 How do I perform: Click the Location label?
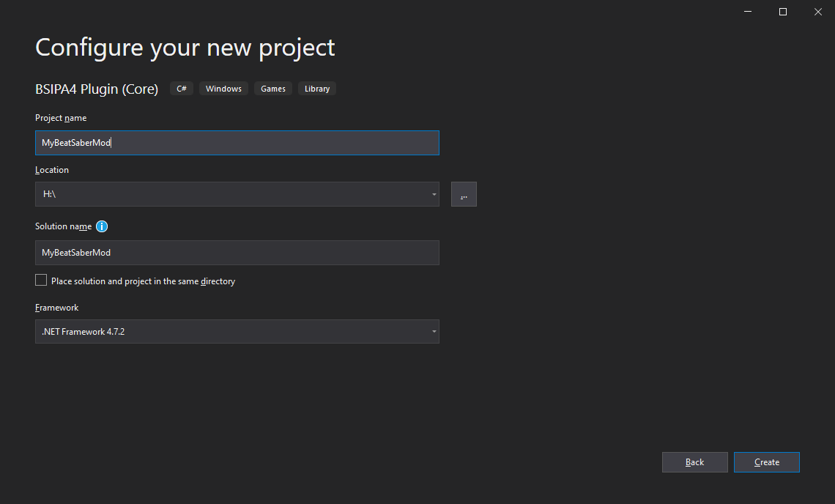click(x=52, y=170)
